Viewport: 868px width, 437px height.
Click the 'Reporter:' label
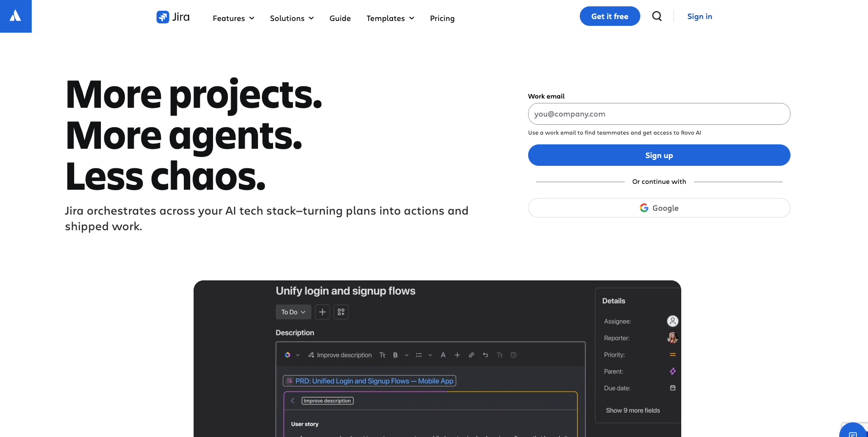[617, 338]
